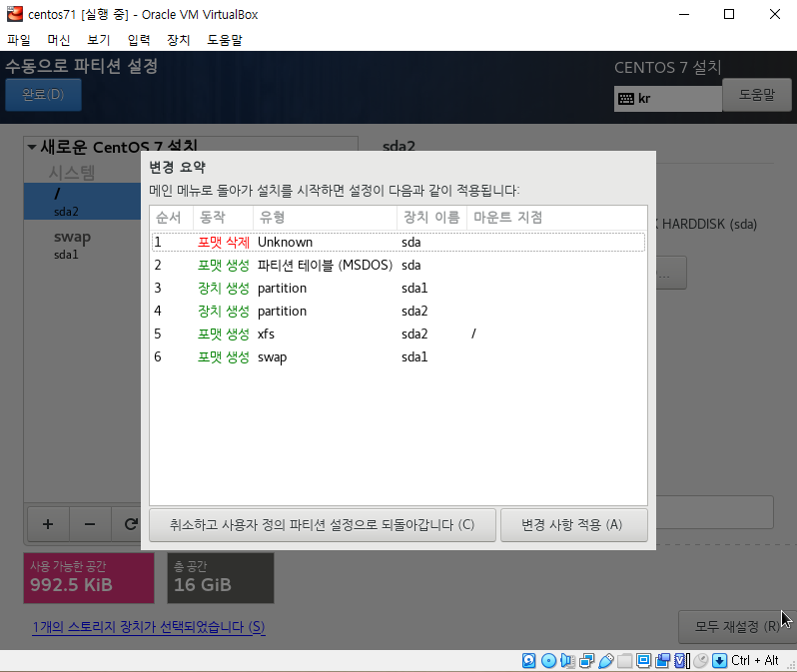The width and height of the screenshot is (797, 672).
Task: Click the network adapter icon in status bar
Action: [586, 660]
